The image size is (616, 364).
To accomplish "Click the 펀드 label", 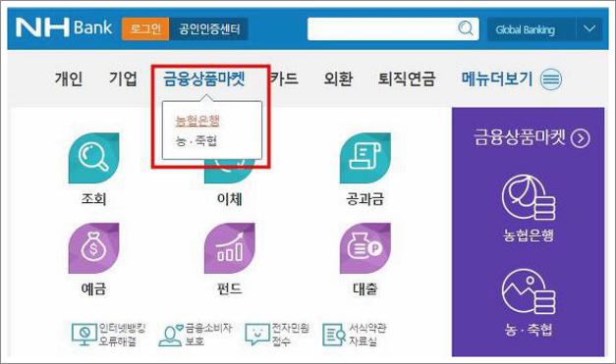I will tap(230, 289).
